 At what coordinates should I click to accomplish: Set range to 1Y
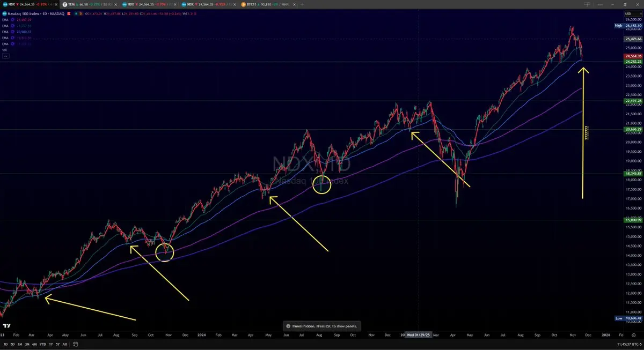tap(50, 344)
